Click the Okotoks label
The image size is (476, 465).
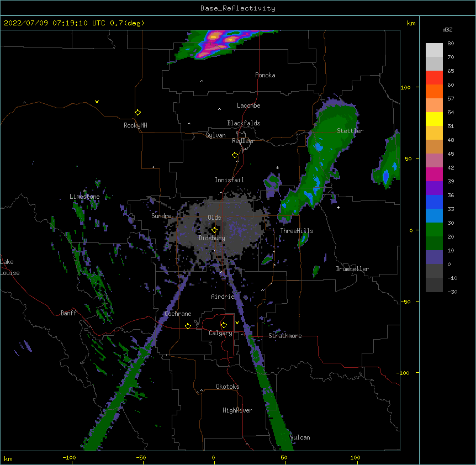228,387
